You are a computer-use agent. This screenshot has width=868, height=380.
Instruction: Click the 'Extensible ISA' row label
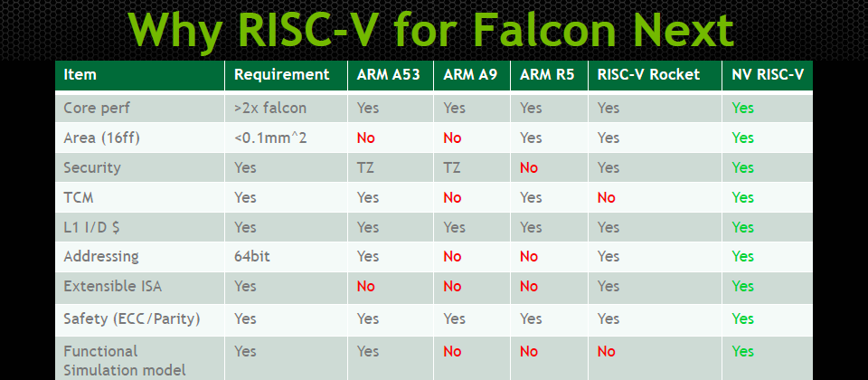112,287
